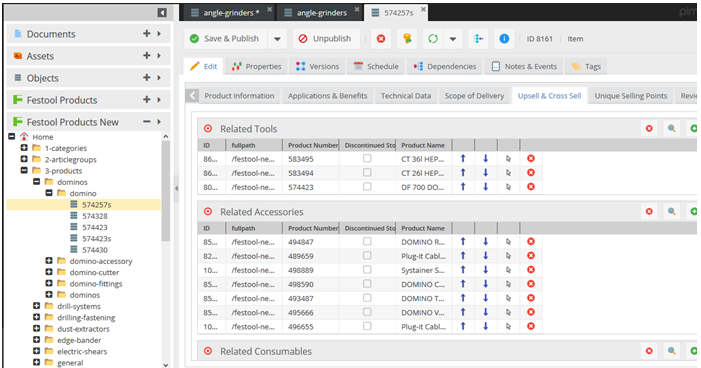Empty the Related Accessories list
This screenshot has width=701, height=368.
[649, 211]
